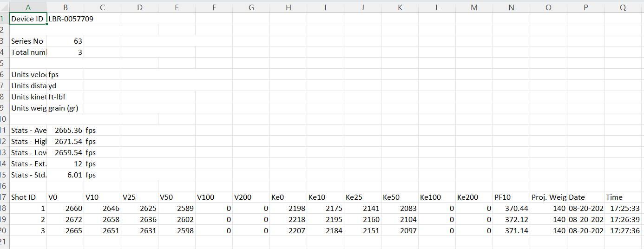Click the ft-lbf units cell
This screenshot has height=249, width=644.
[65, 97]
